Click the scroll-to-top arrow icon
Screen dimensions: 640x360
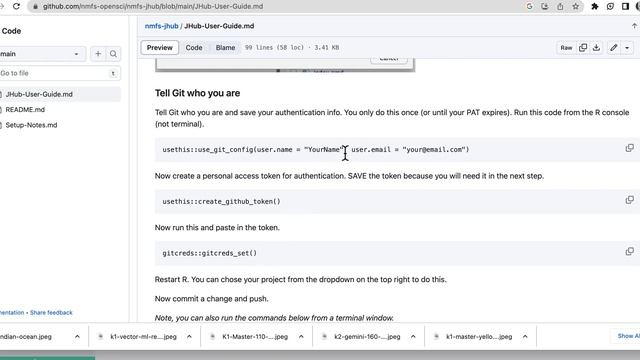pyautogui.click(x=634, y=26)
